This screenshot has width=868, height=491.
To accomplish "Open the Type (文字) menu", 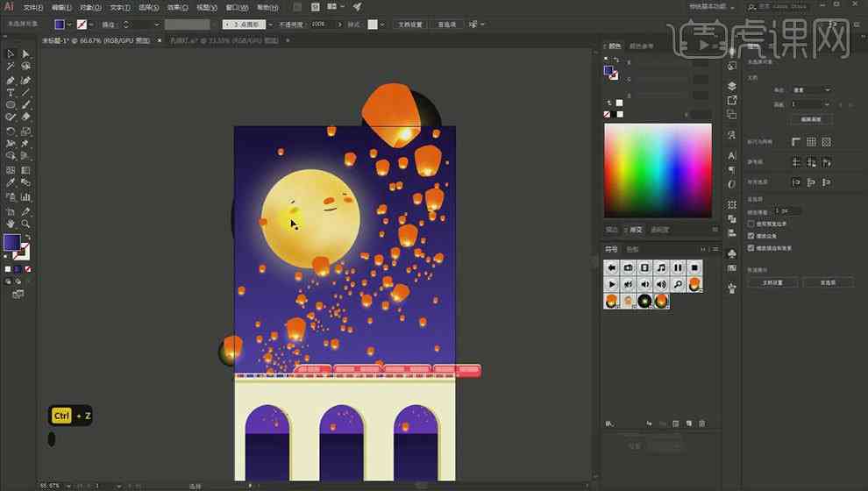I will click(119, 7).
